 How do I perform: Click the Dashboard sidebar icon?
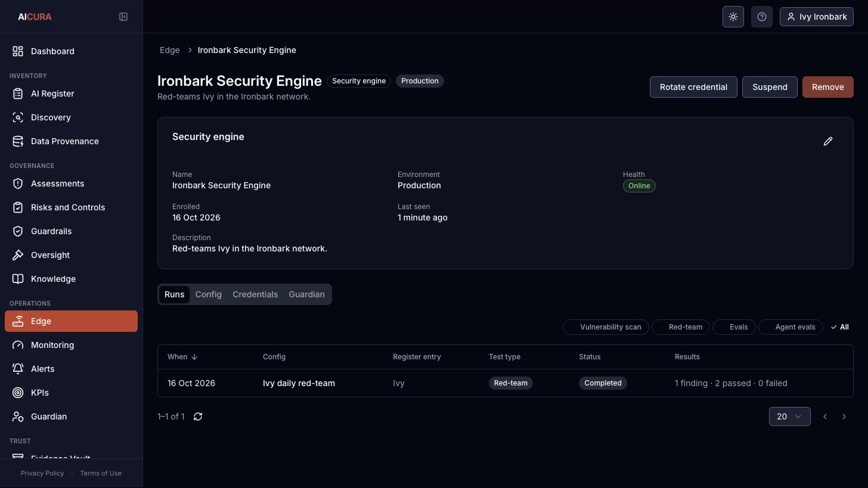[x=18, y=51]
